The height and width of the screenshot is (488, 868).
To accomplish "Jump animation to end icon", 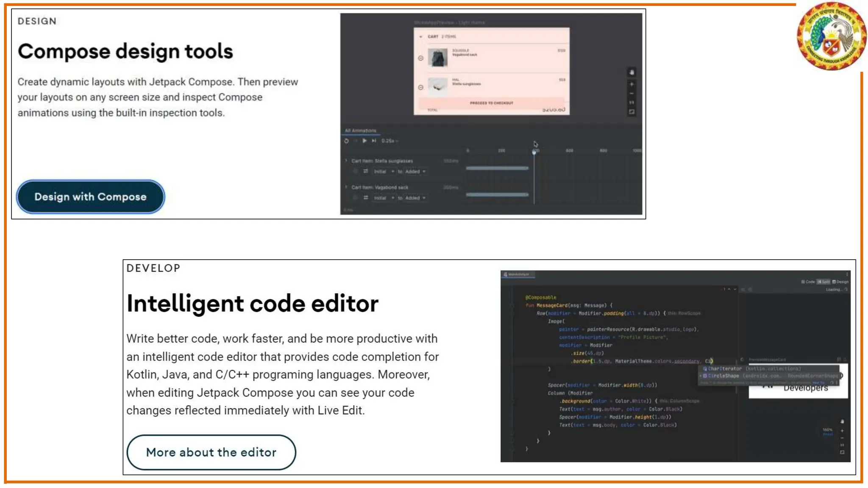I will [x=374, y=141].
